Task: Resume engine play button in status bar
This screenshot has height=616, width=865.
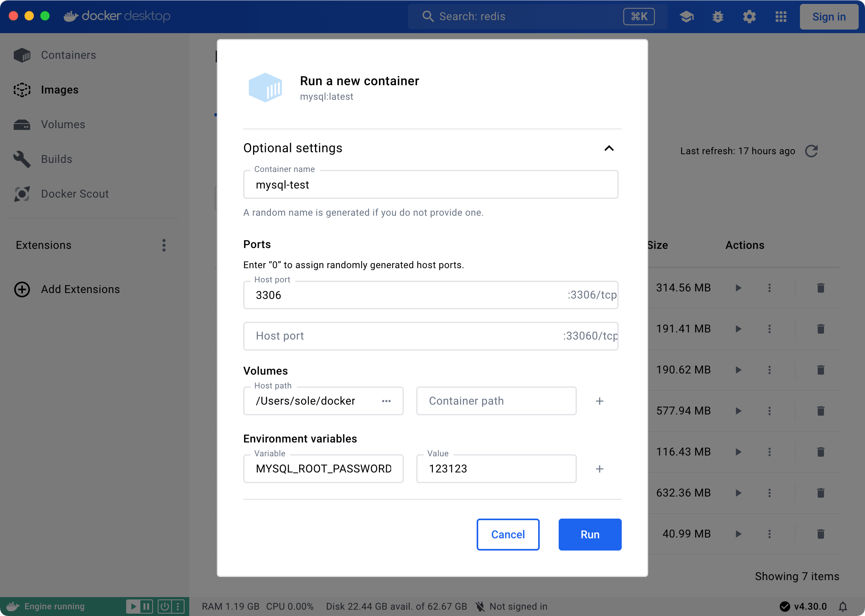Action: (x=133, y=607)
